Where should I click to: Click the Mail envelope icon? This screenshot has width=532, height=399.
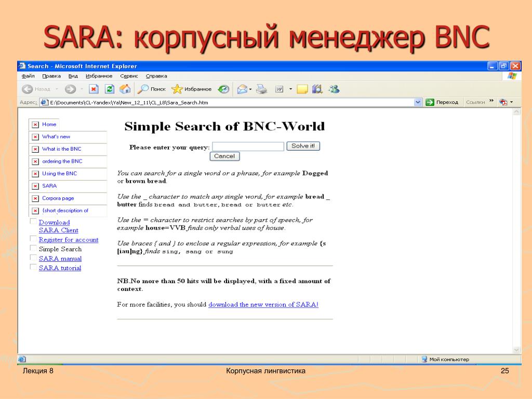click(x=242, y=89)
